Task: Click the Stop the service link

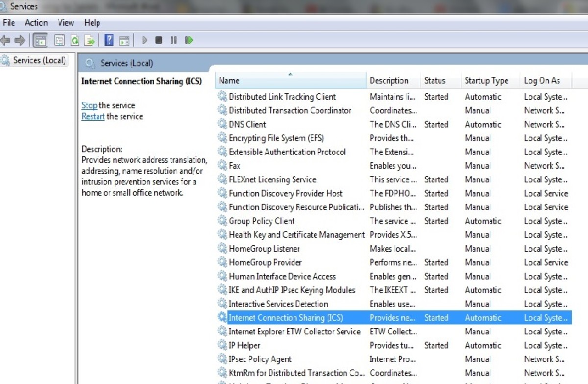Action: (x=89, y=105)
